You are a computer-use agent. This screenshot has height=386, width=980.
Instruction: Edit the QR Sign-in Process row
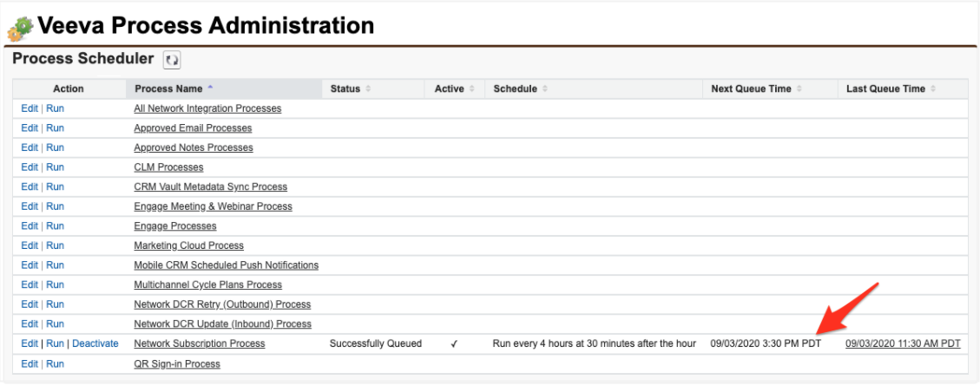pyautogui.click(x=30, y=363)
